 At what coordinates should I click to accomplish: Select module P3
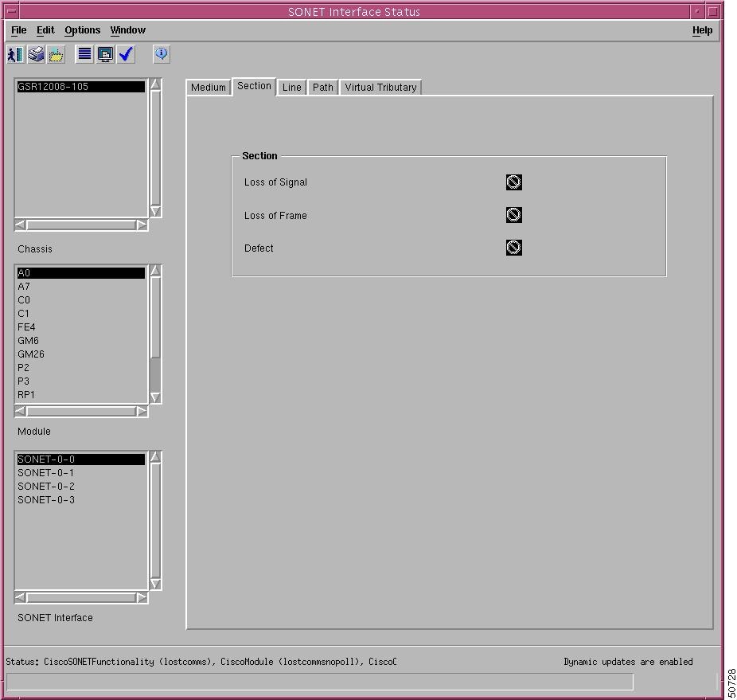[81, 381]
